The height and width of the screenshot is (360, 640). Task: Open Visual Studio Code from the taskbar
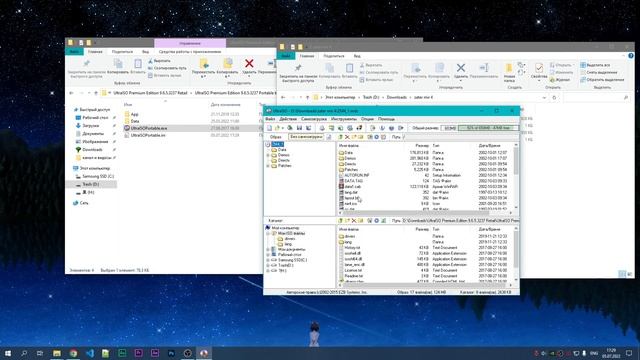point(90,353)
